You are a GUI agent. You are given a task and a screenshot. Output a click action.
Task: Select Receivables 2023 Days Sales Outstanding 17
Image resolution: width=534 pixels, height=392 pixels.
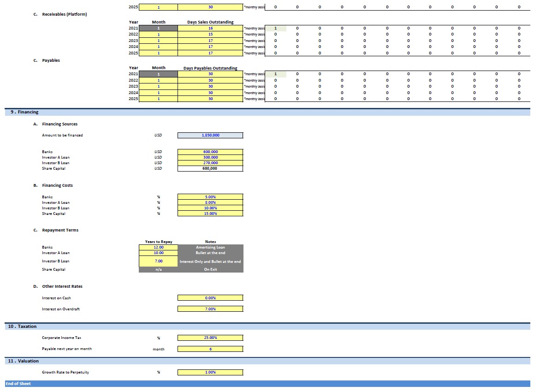pyautogui.click(x=210, y=41)
